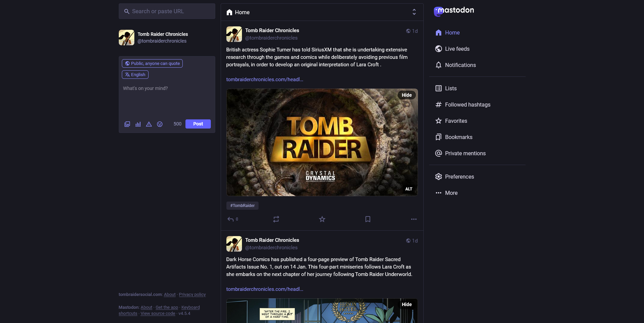Open the Privacy policy link
This screenshot has height=323, width=644.
click(192, 295)
